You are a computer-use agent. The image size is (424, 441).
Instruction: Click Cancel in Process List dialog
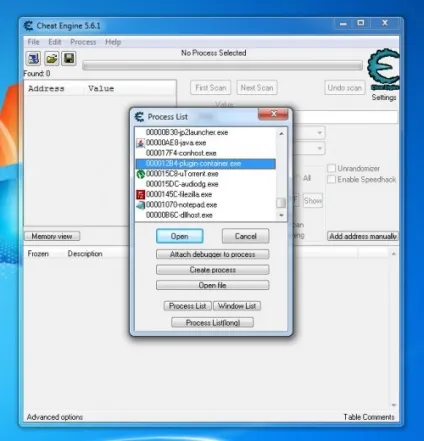[x=245, y=236]
